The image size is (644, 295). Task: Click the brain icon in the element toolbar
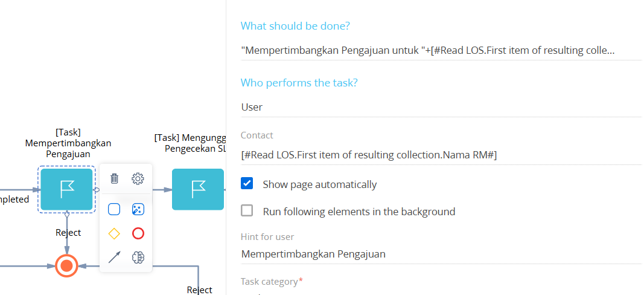[138, 258]
